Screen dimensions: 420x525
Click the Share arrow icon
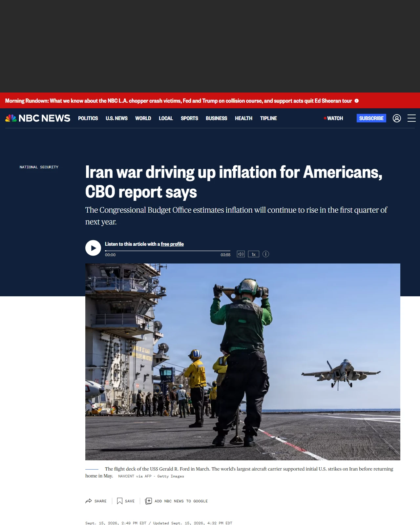[x=89, y=501]
